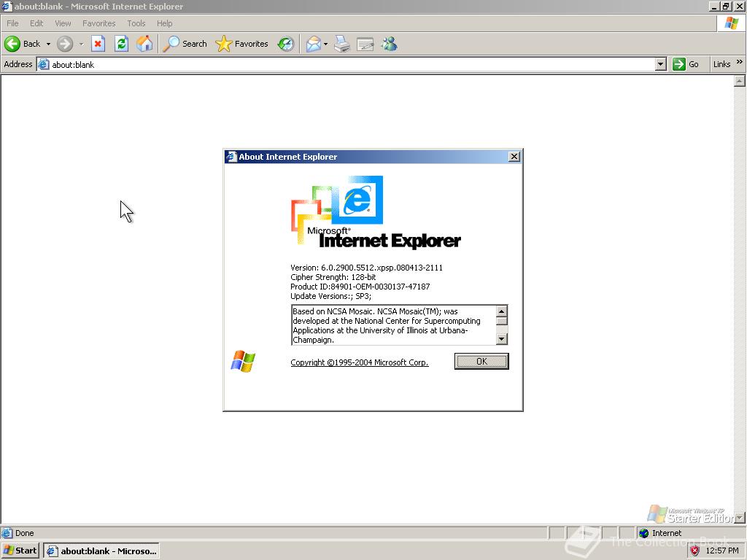Open the File menu
This screenshot has height=560, width=747.
coord(12,23)
